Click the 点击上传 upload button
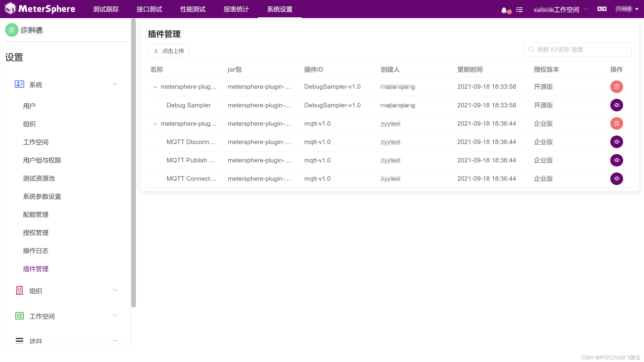The width and height of the screenshot is (644, 362). [x=169, y=51]
